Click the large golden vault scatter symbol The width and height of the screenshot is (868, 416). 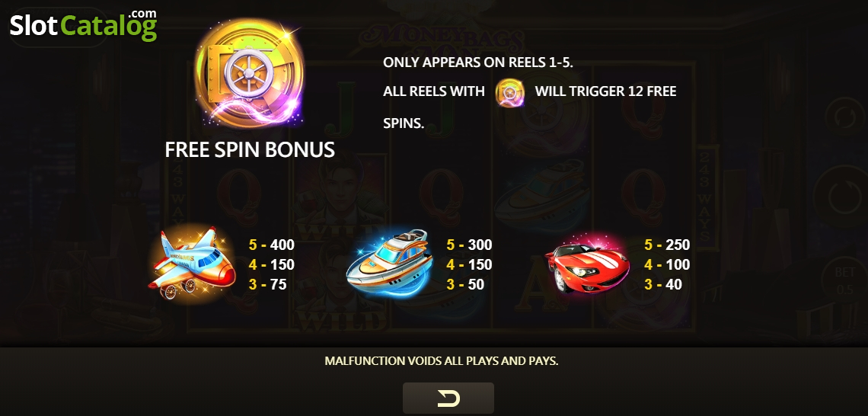[x=249, y=74]
